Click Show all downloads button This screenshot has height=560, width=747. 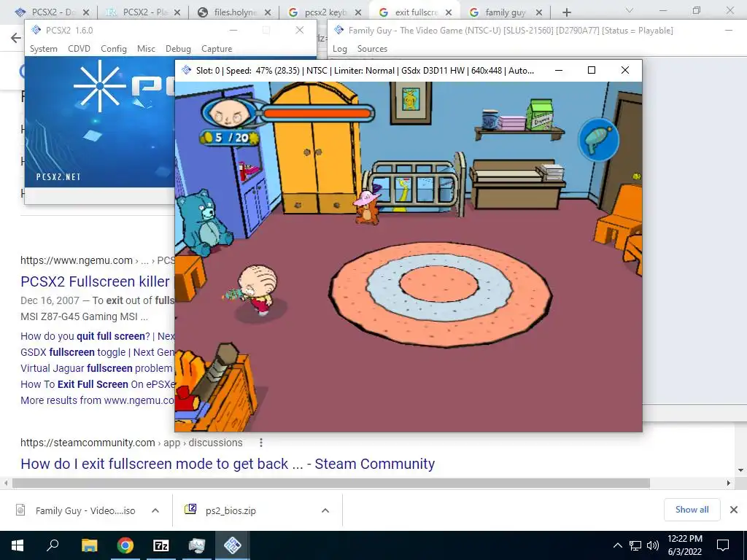692,510
